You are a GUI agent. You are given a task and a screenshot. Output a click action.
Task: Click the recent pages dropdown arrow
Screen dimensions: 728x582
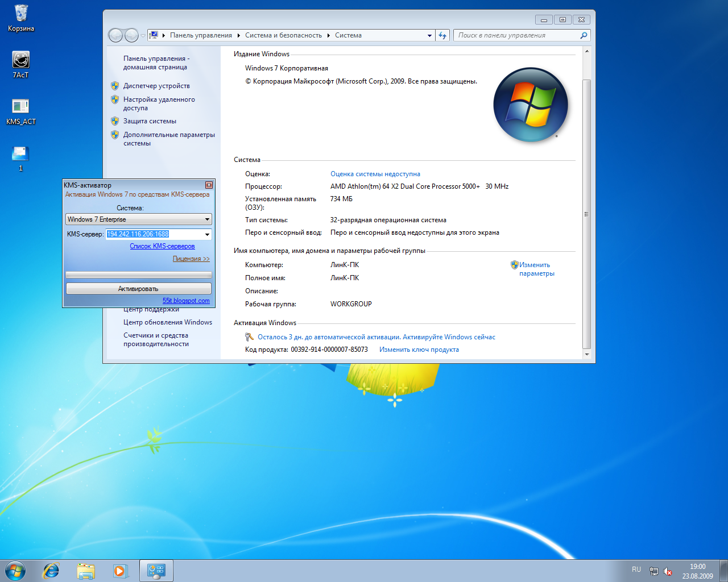[x=142, y=36]
